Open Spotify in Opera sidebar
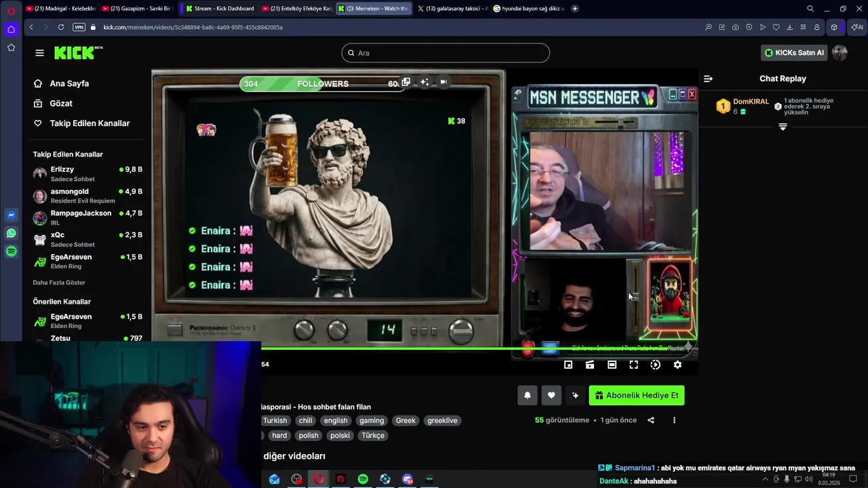Viewport: 868px width, 488px height. point(11,251)
